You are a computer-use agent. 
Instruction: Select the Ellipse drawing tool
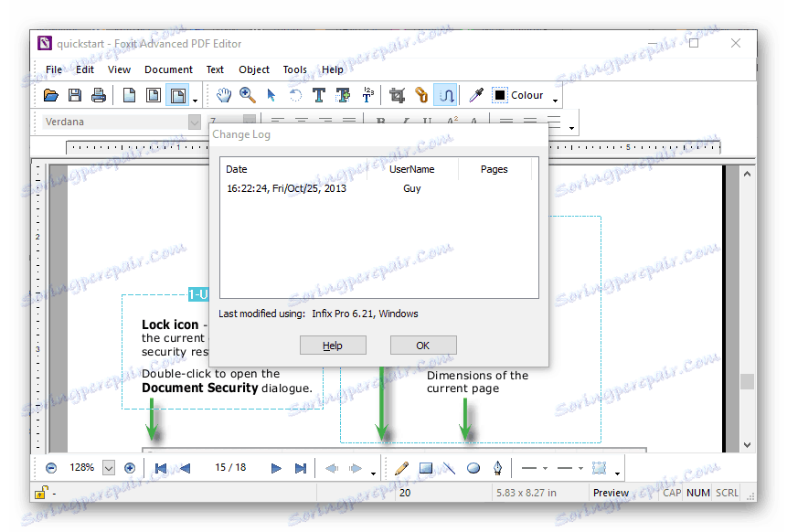(473, 468)
